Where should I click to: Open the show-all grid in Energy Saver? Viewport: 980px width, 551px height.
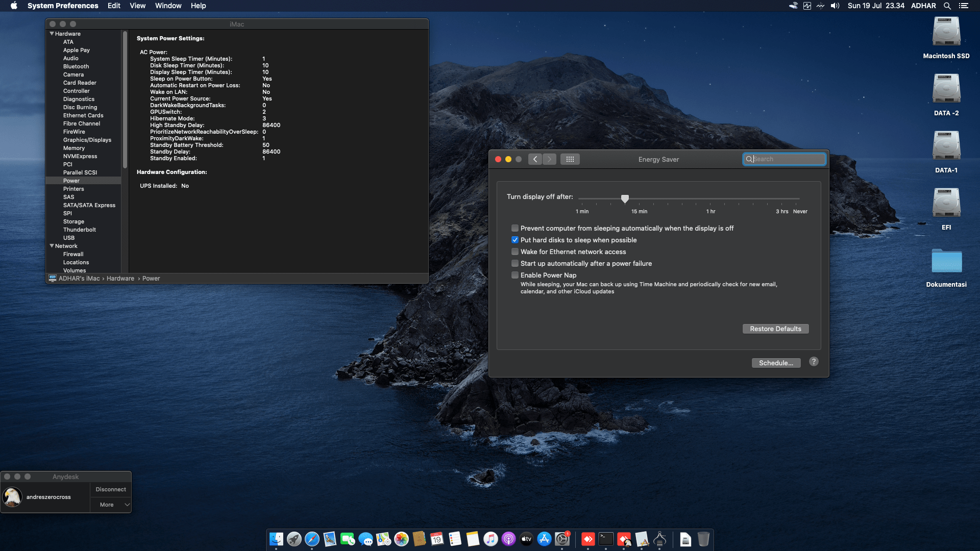tap(570, 159)
